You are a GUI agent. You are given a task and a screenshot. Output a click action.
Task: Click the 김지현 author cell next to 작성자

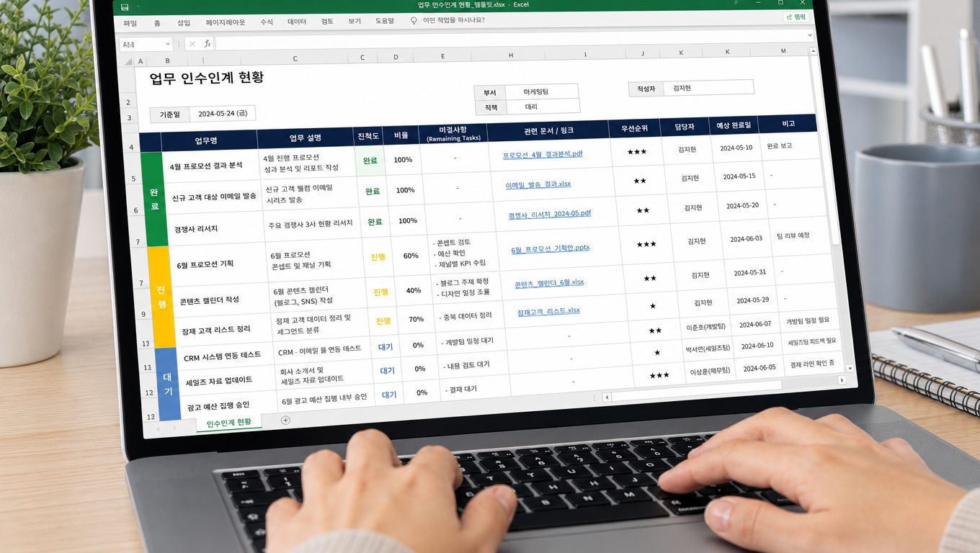click(x=708, y=88)
